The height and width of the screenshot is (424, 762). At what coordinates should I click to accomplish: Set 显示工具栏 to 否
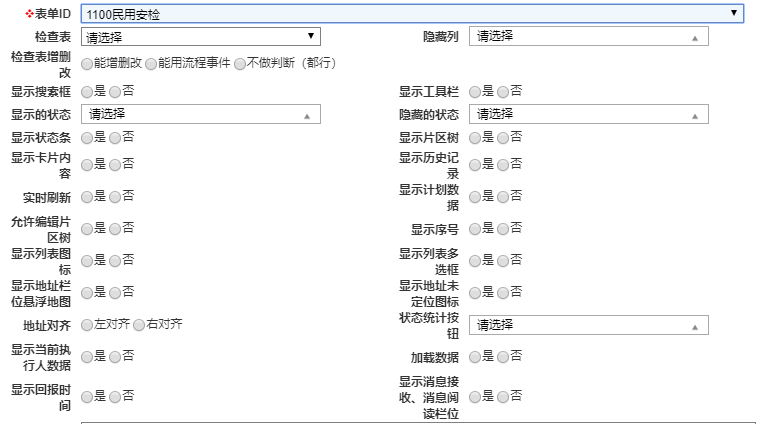click(x=503, y=92)
